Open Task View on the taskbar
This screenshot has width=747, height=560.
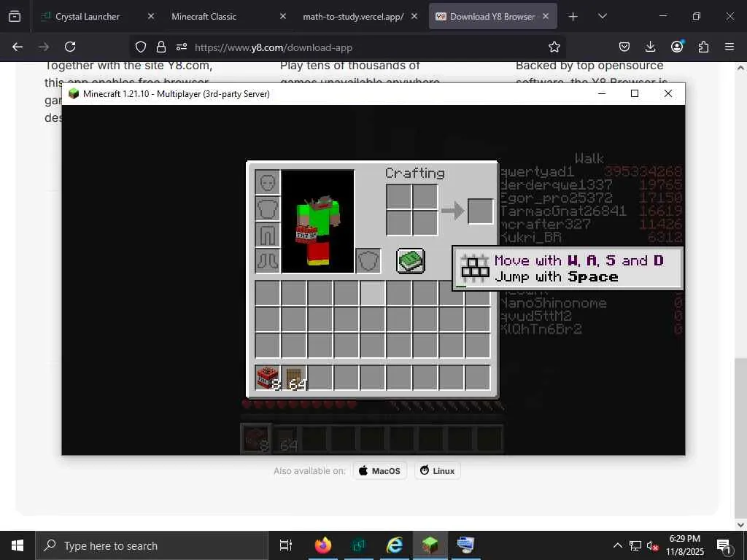(285, 545)
